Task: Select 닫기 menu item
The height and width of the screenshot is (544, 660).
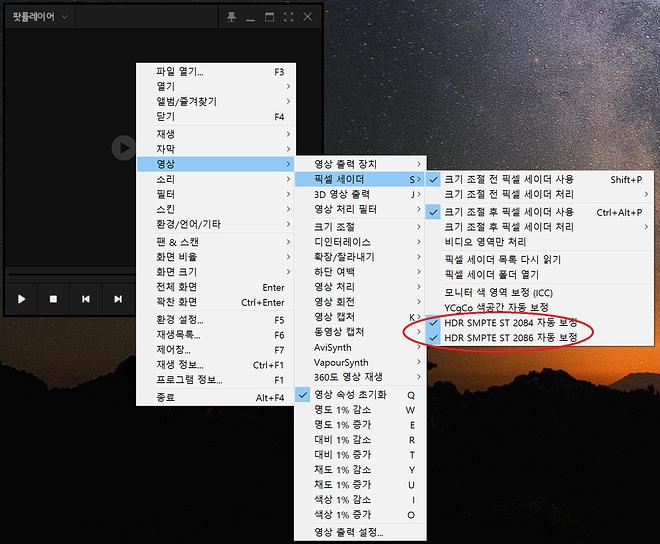Action: click(x=216, y=117)
